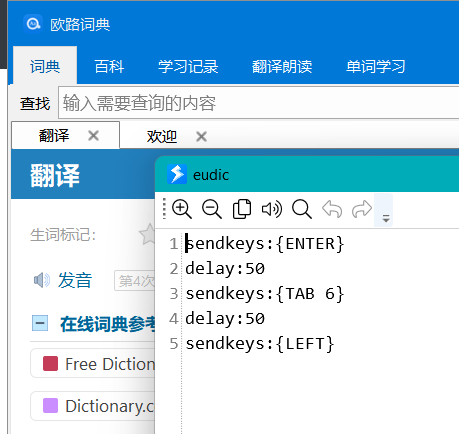Viewport: 459px width, 434px height.
Task: Click the purple Dictionary.com color square
Action: click(x=51, y=406)
